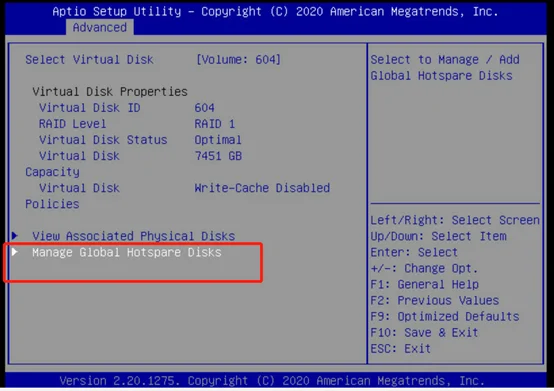Click the Virtual Disk ID value 604
554x391 pixels.
point(205,108)
